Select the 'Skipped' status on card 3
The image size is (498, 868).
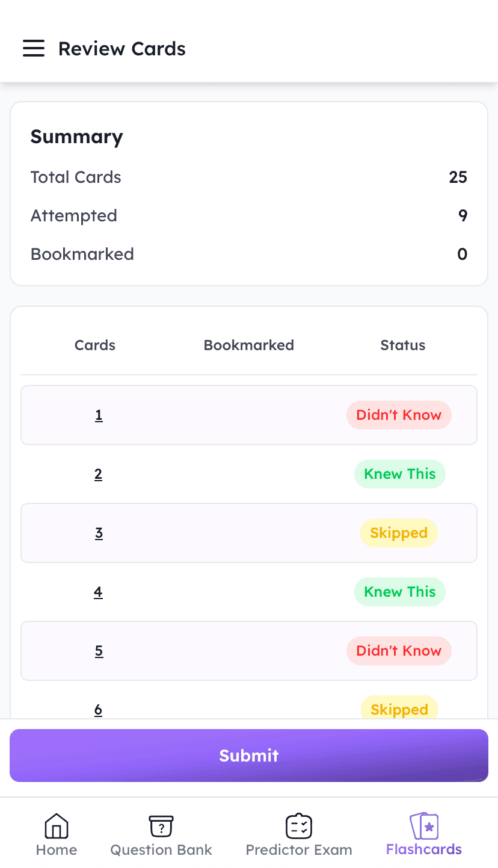click(x=399, y=532)
